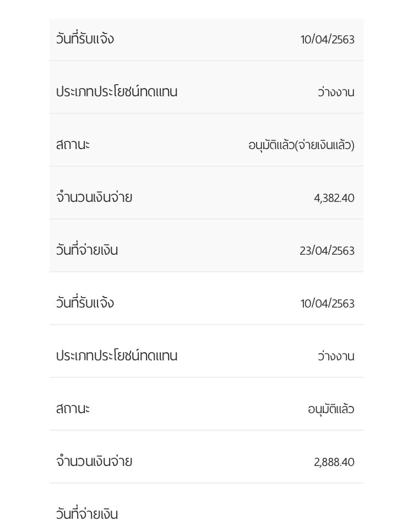The image size is (413, 532).
Task: Select the first จำนวนเงินจ่าย label
Action: [94, 197]
